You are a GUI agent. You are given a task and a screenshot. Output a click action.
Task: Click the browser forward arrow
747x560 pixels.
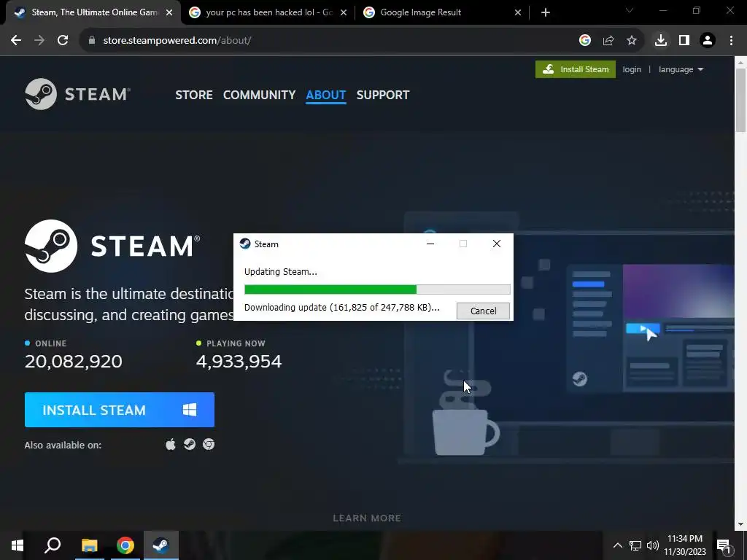(39, 41)
